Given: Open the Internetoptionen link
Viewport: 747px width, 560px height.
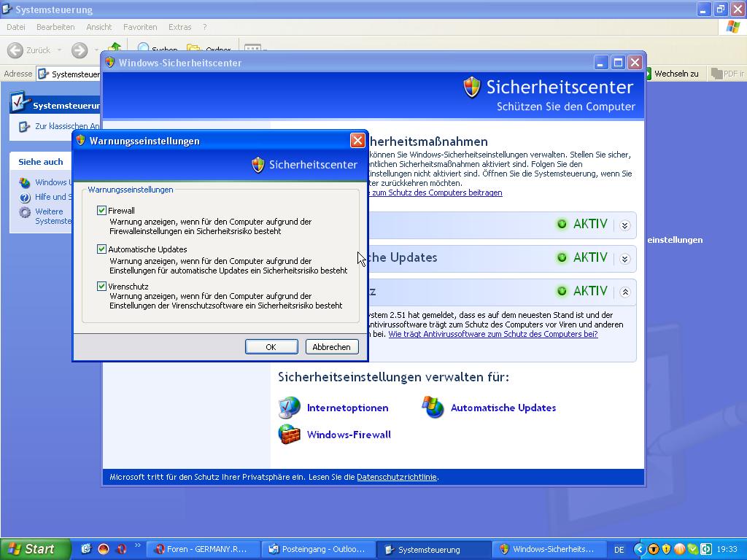Looking at the screenshot, I should [348, 408].
